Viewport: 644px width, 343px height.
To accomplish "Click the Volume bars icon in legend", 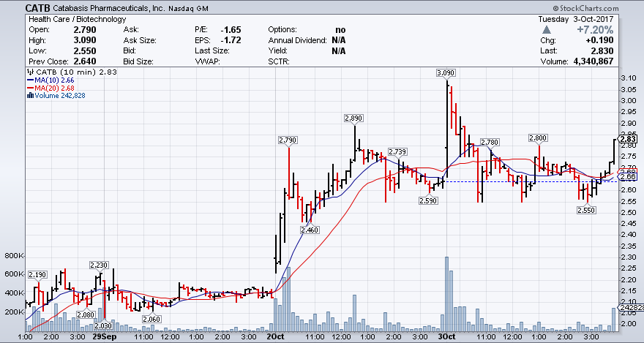I will click(x=29, y=96).
